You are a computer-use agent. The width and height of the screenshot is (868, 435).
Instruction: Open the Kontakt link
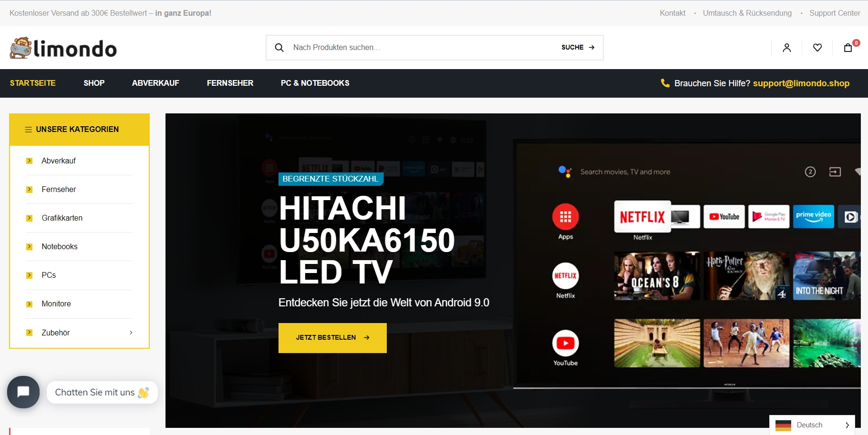point(672,13)
